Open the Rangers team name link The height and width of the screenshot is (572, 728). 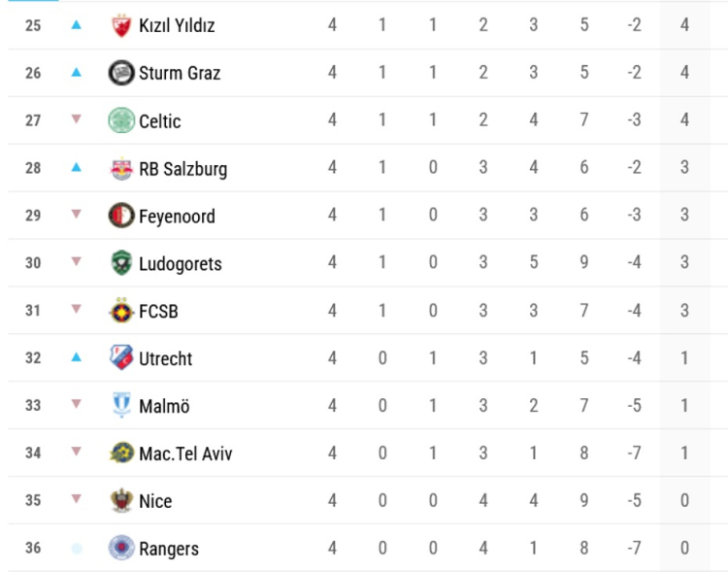[169, 549]
